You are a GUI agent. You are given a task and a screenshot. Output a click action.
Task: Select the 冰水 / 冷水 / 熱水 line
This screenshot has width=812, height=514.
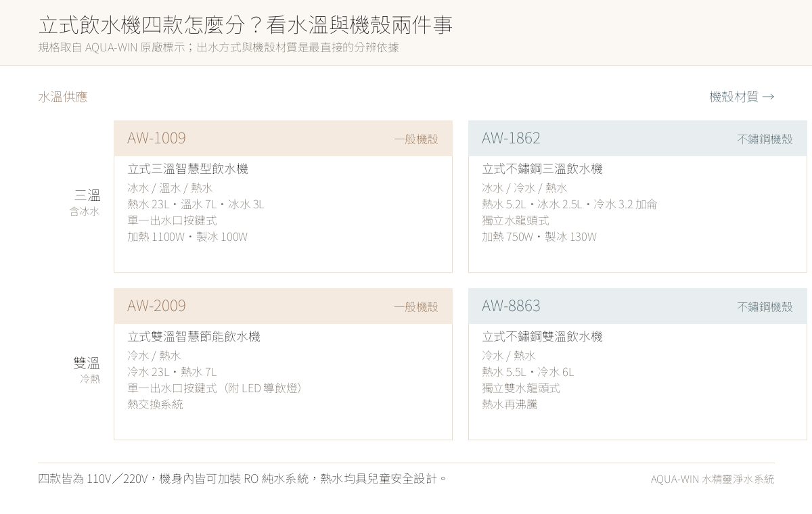524,188
